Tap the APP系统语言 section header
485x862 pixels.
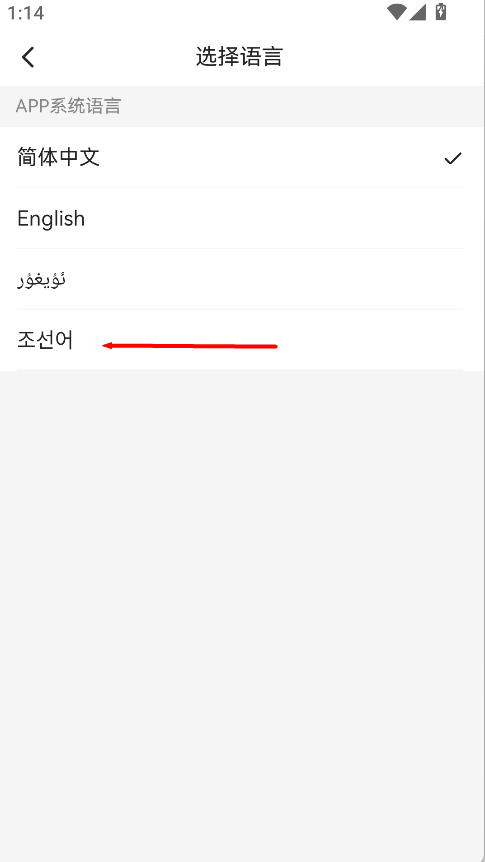68,106
